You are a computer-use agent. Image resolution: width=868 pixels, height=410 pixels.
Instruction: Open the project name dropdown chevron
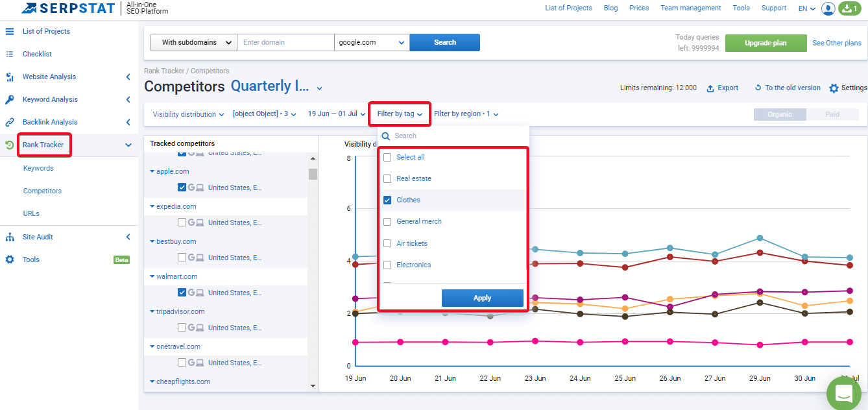(320, 88)
